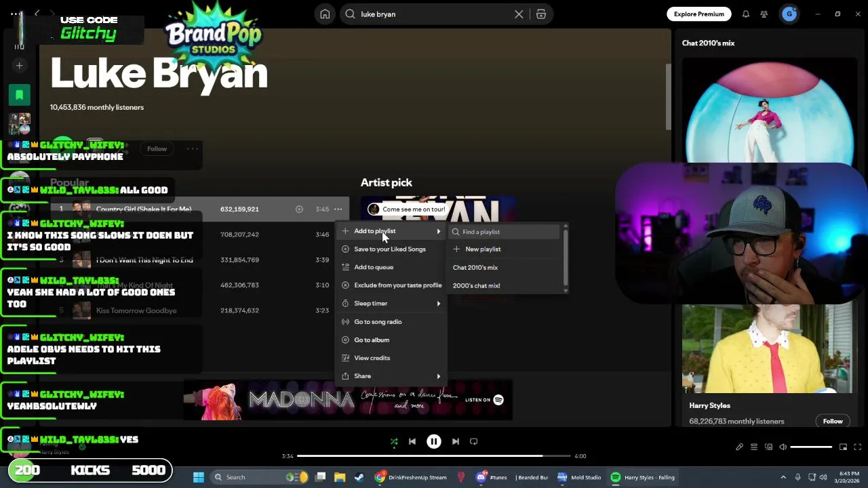Screen dimensions: 868x488
Task: Open the G profile avatar
Action: coord(789,14)
